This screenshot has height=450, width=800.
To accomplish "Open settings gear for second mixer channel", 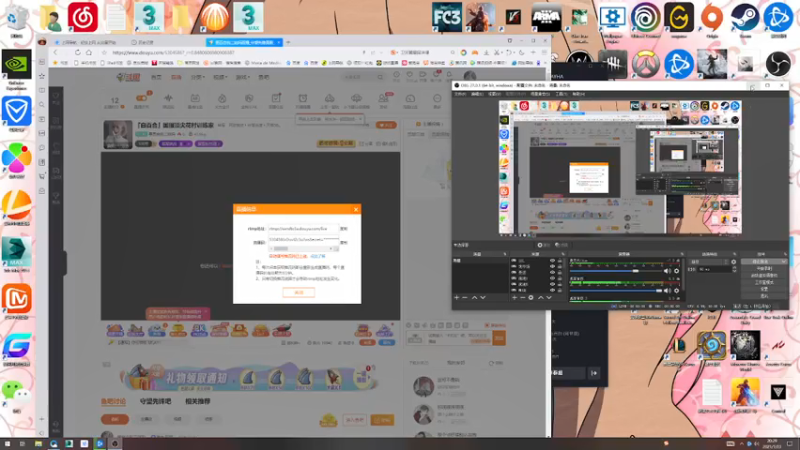I will (x=677, y=291).
